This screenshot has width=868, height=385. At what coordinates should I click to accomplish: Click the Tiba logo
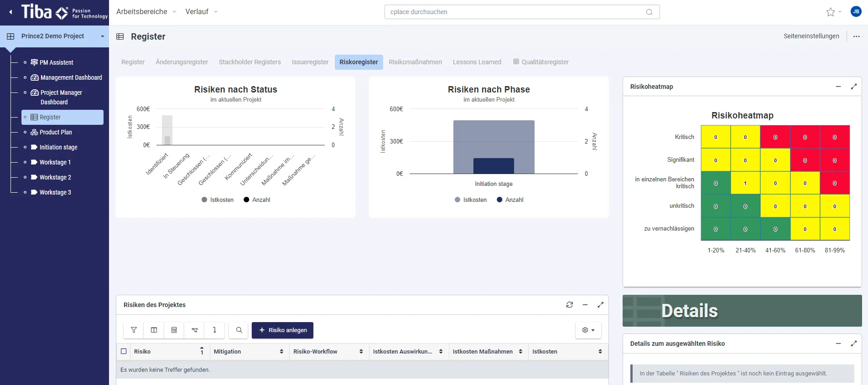[64, 12]
